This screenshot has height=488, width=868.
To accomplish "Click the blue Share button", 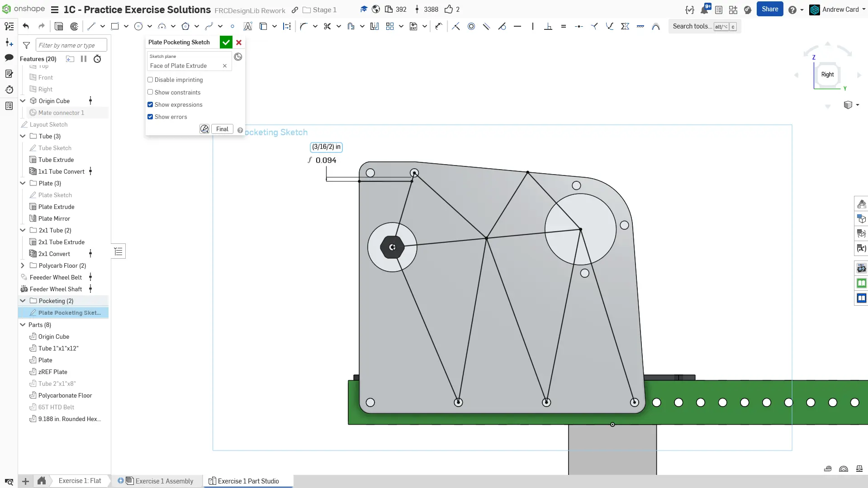I will click(769, 9).
